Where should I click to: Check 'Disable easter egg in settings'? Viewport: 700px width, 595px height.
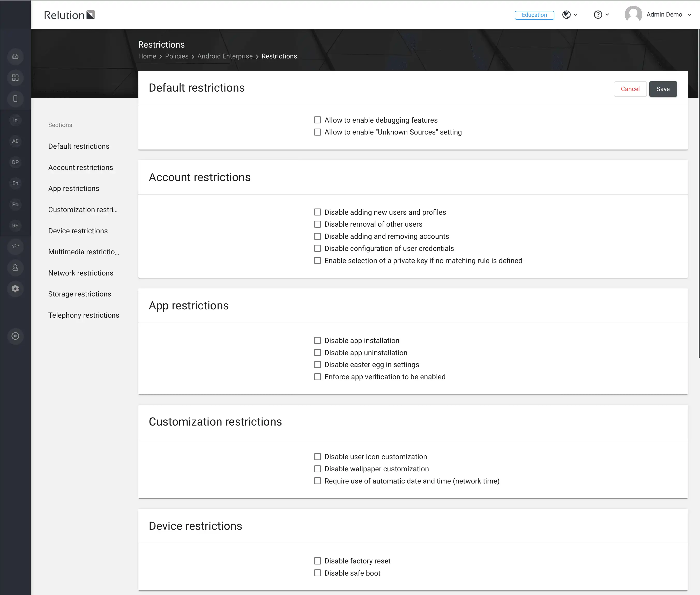click(317, 365)
